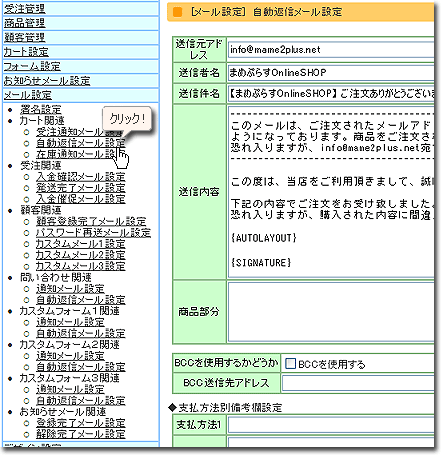Open 通知メール設定 under カスタムフォーム3関連

coord(70,389)
